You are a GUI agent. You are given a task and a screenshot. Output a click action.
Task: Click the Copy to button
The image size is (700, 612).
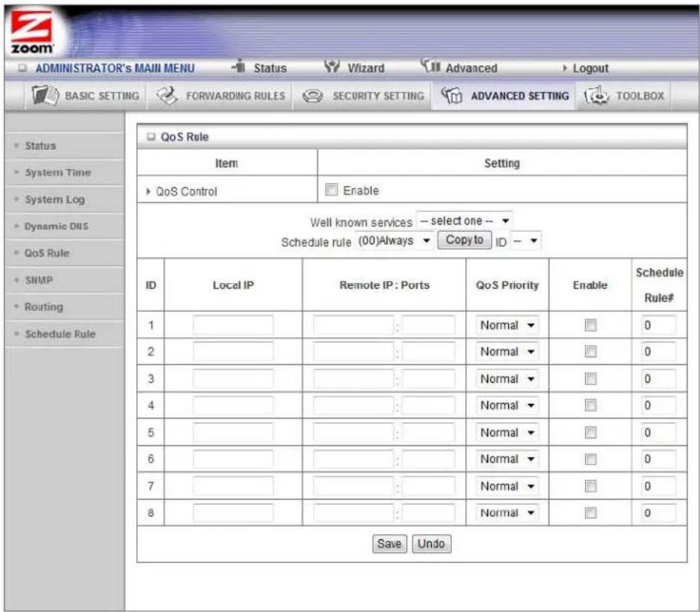coord(464,240)
